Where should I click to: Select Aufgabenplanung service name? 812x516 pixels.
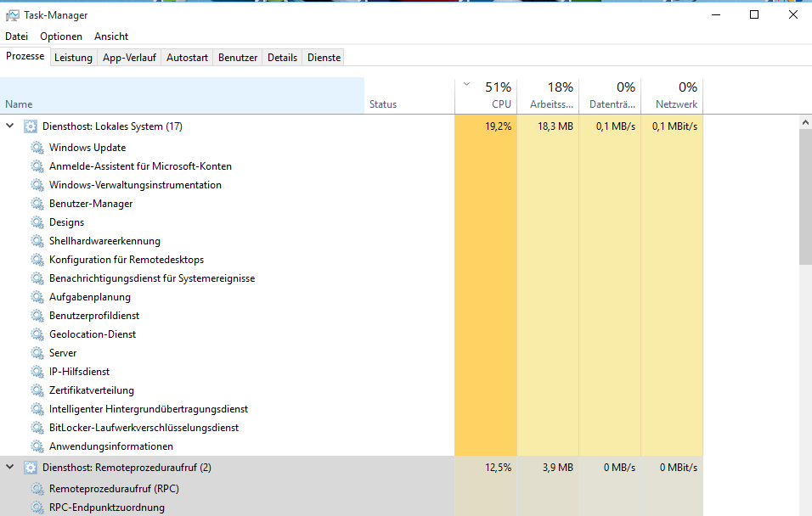click(90, 297)
